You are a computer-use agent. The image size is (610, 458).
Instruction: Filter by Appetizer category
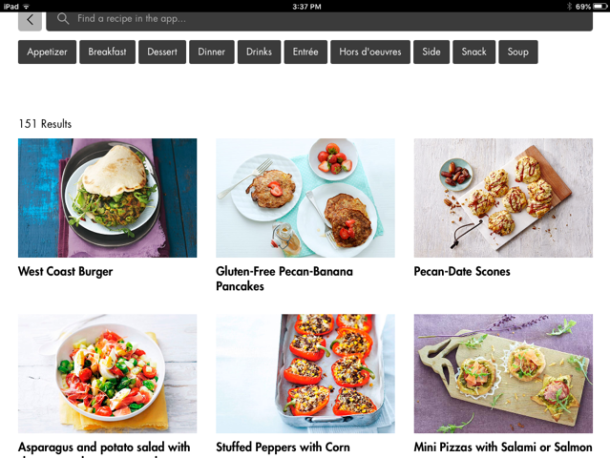point(47,52)
